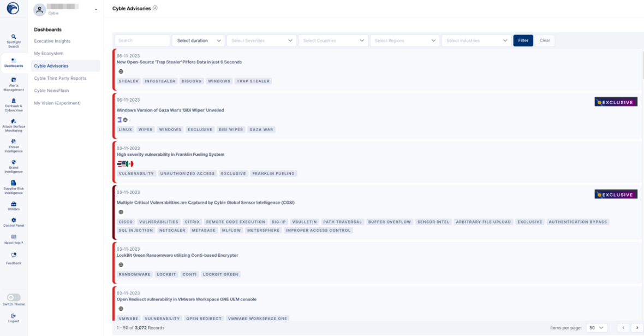Click the '1 - 50 of 3,072 Records' text
Image resolution: width=644 pixels, height=336 pixels.
[x=140, y=328]
